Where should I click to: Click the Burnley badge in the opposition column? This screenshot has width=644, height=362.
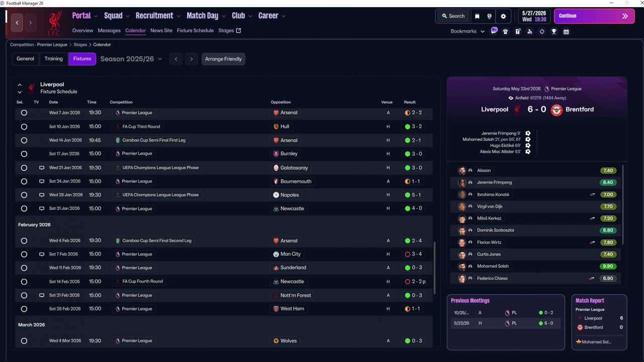click(x=276, y=154)
